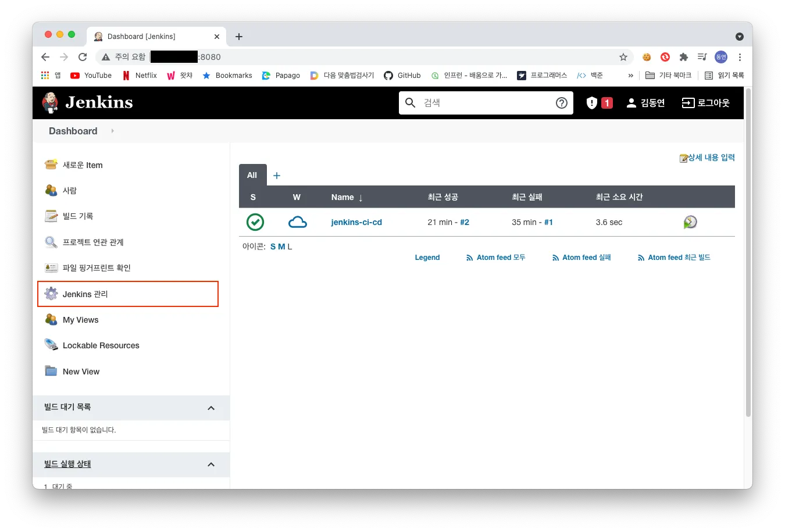Screen dimensions: 785x532
Task: Open Atom feed 최근 빌드 link
Action: tap(674, 258)
